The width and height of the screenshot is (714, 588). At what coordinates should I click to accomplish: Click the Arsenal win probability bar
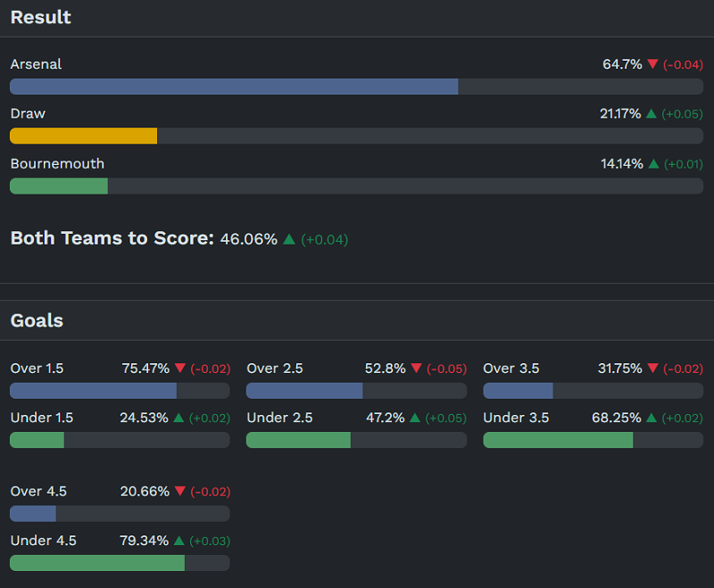tap(234, 87)
